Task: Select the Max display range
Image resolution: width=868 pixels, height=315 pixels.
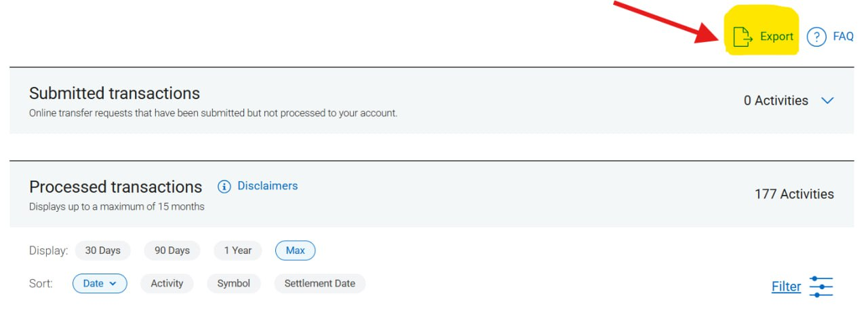Action: (295, 251)
